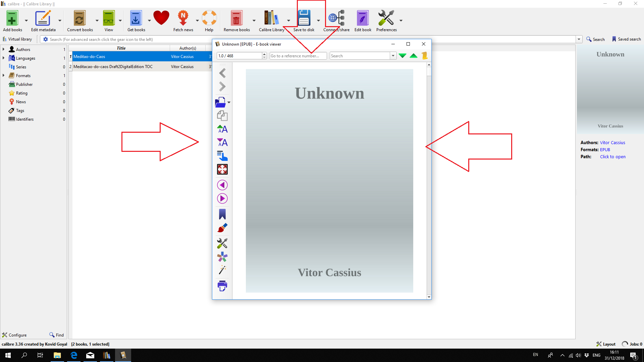Open the Add books dropdown arrow
The image size is (644, 362).
pyautogui.click(x=26, y=20)
